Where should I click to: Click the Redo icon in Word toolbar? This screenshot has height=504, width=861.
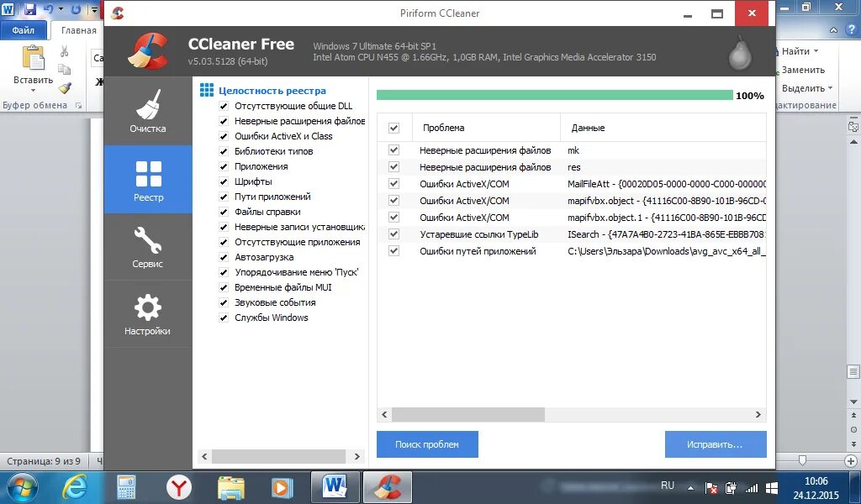point(76,8)
